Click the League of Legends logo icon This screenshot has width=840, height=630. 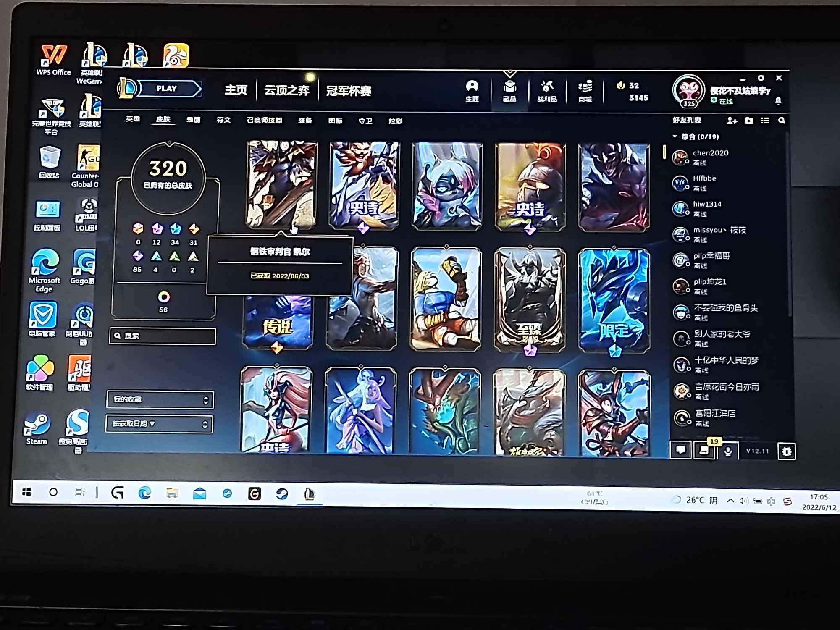coord(127,88)
